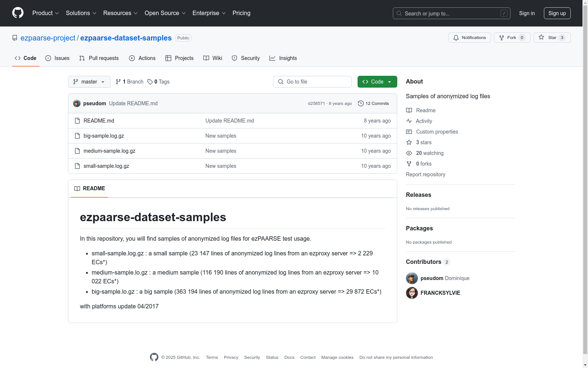Open the Releases heading link
588x368 pixels.
[419, 195]
